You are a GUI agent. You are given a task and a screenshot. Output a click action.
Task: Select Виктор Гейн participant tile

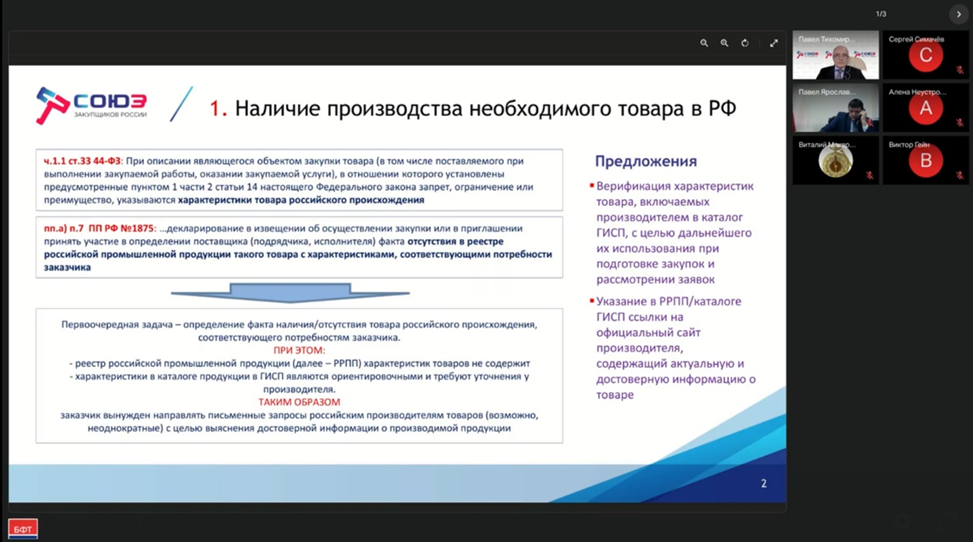tap(925, 161)
